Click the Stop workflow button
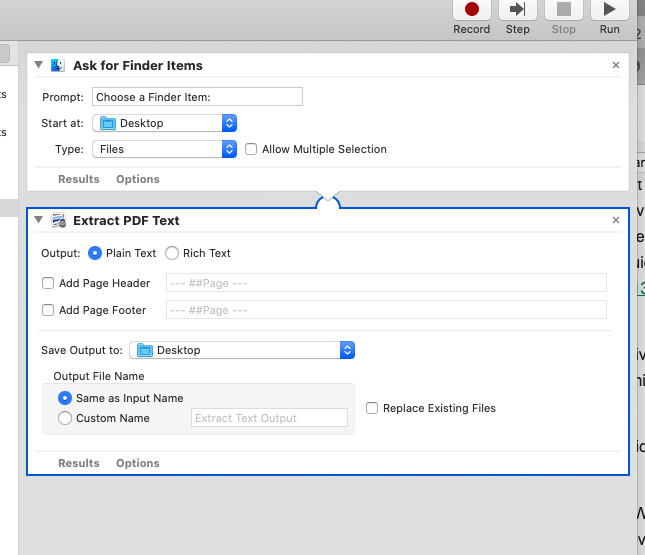The image size is (645, 555). tap(564, 12)
